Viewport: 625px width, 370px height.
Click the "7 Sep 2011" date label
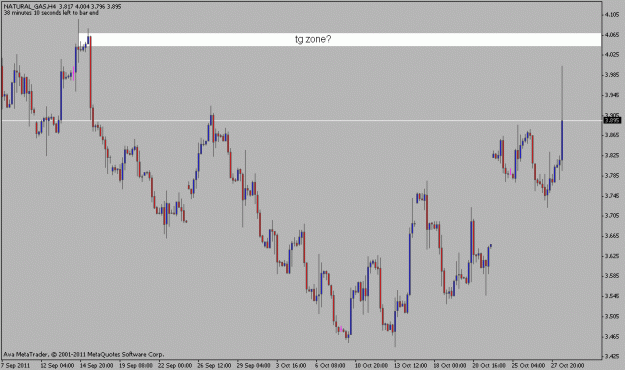(x=16, y=365)
